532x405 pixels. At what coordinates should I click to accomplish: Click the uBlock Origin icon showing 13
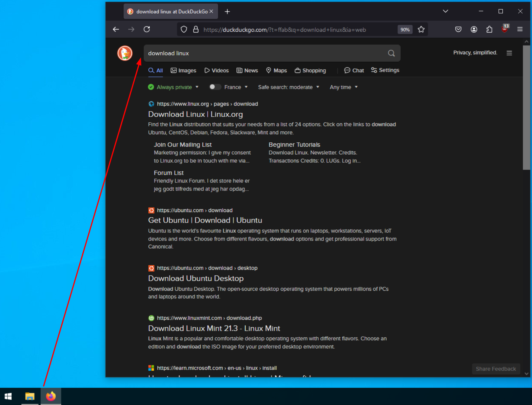pos(505,29)
